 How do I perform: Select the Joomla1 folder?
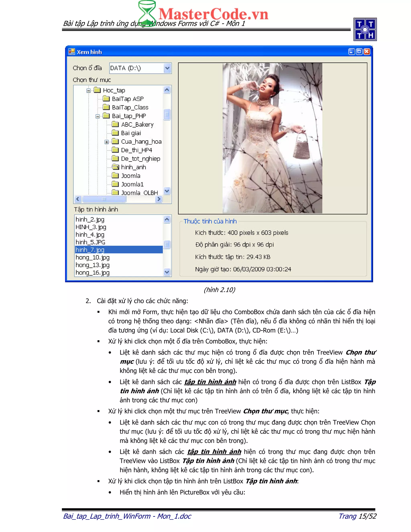[x=132, y=184]
